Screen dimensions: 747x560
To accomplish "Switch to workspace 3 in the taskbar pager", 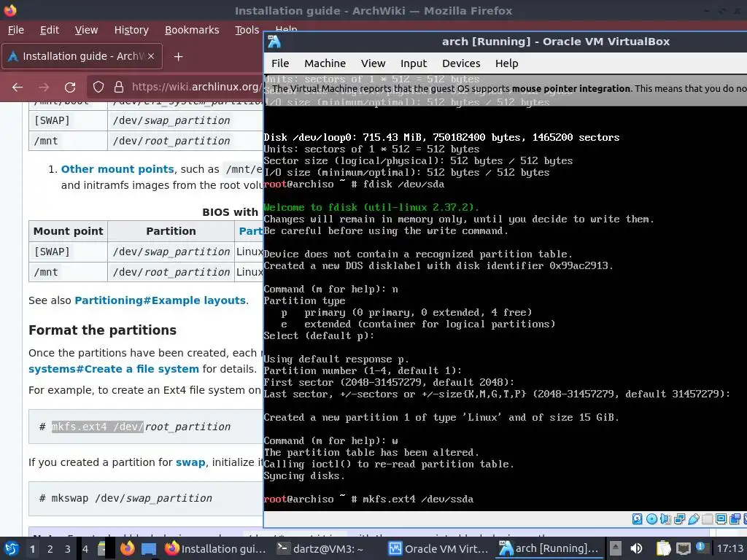I will [x=68, y=549].
